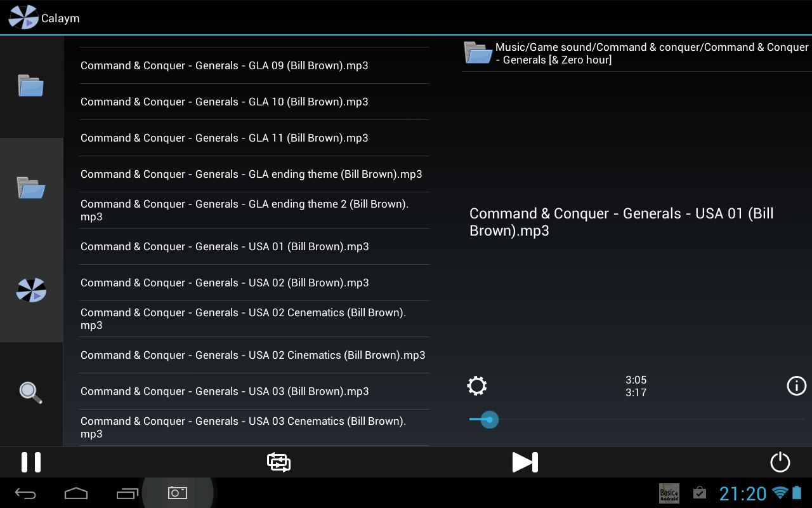Play 'Generals - USA 02 (Bill Brown).mp3'
The height and width of the screenshot is (508, 812).
254,283
